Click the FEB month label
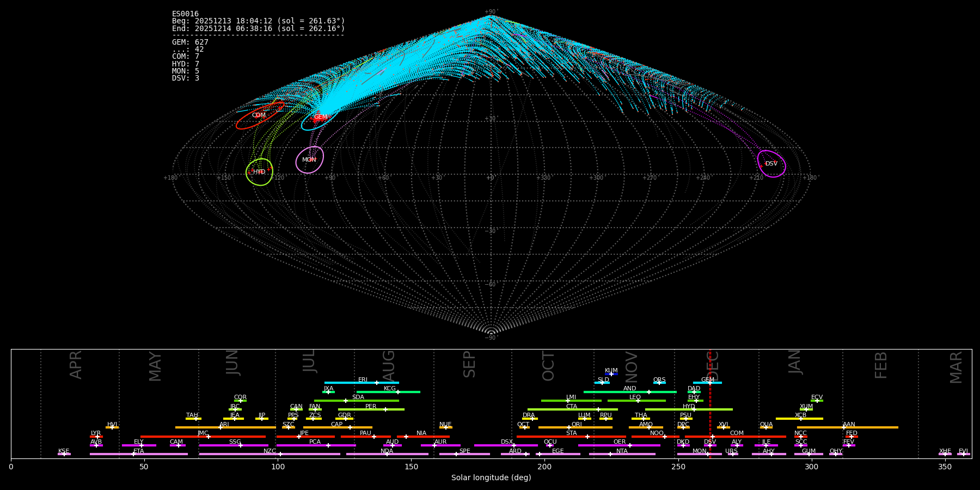 tap(881, 365)
